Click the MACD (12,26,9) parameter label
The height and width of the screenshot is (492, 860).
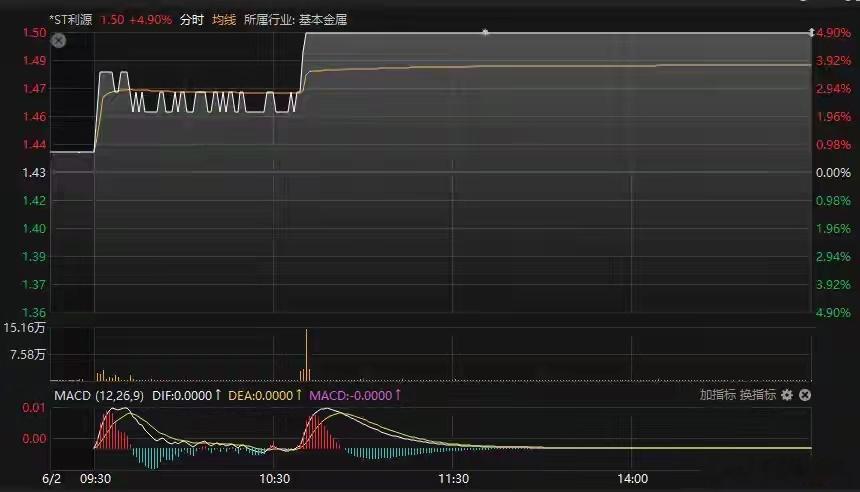coord(99,395)
